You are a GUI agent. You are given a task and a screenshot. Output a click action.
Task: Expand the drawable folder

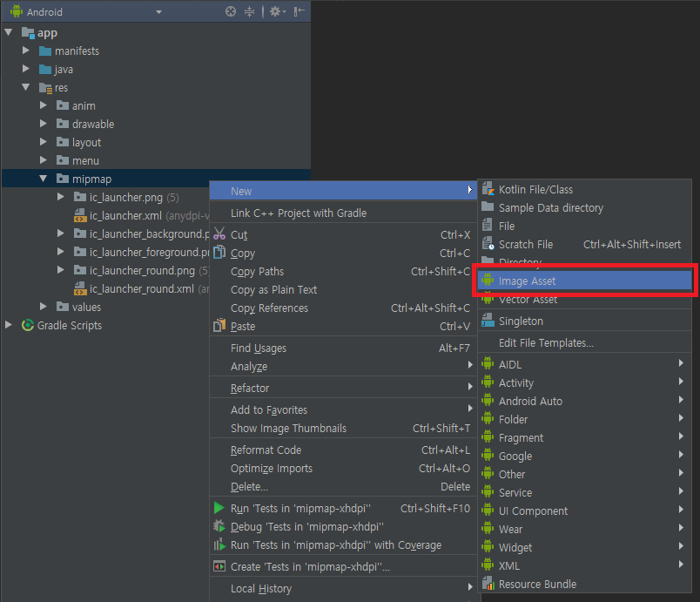44,124
